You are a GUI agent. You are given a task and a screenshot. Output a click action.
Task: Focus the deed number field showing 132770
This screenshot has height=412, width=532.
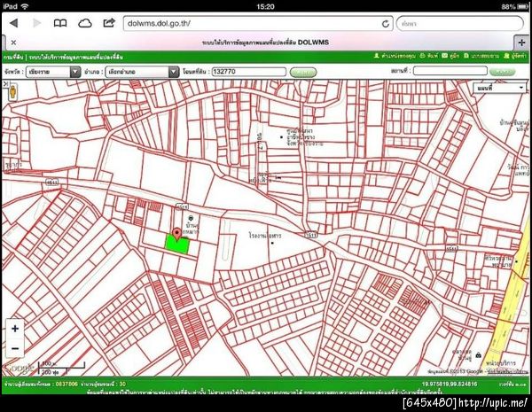[248, 72]
